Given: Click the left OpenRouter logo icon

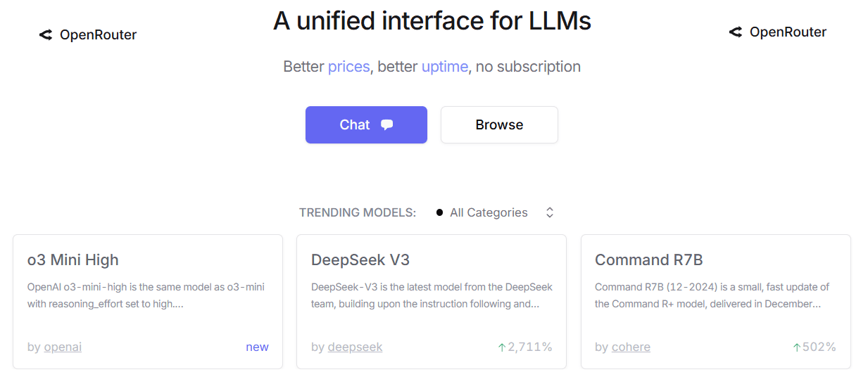Looking at the screenshot, I should (46, 34).
